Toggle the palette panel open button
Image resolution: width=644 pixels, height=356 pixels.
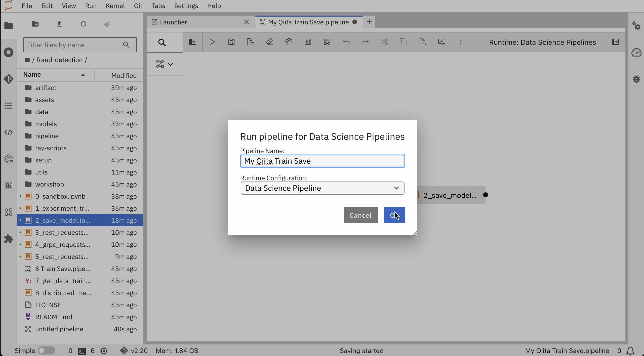(x=193, y=42)
